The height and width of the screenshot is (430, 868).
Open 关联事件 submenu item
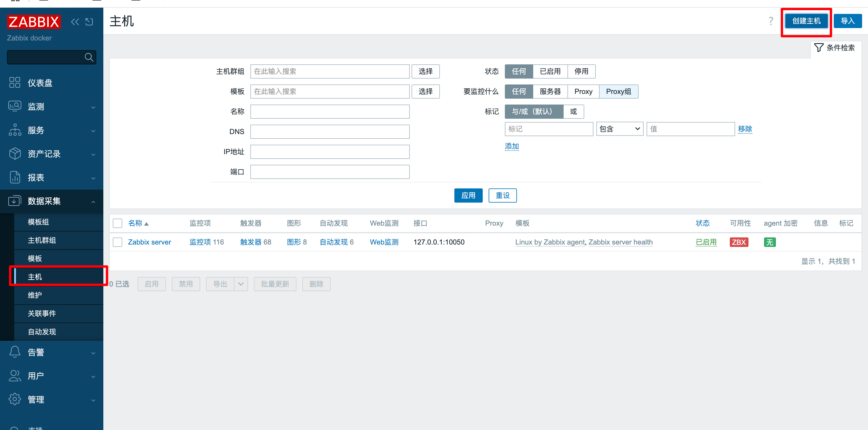pyautogui.click(x=59, y=313)
